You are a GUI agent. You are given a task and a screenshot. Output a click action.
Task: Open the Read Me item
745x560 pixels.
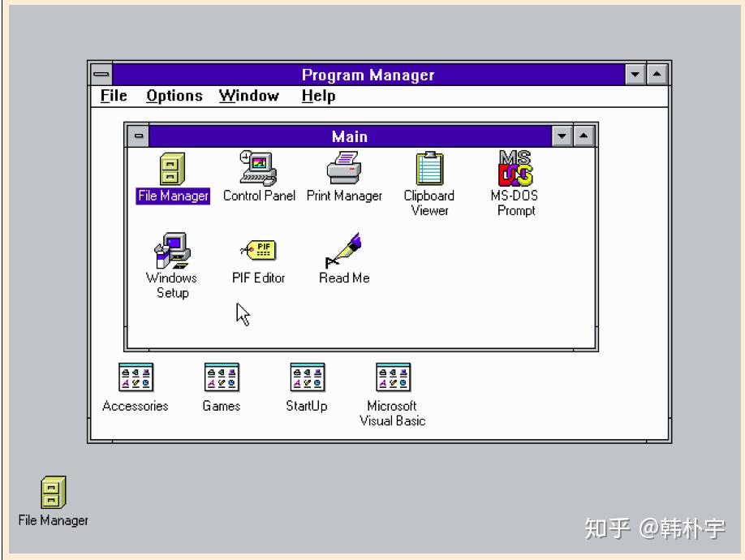pyautogui.click(x=342, y=250)
